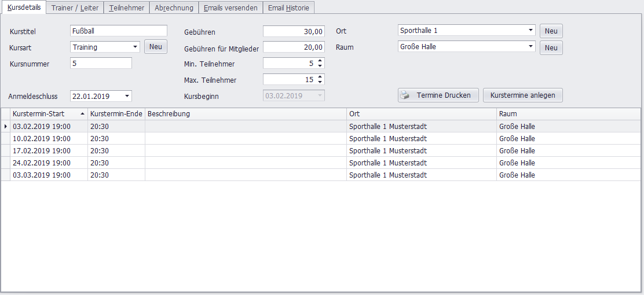Expand the Kursart dropdown showing Training
The height and width of the screenshot is (295, 644).
[135, 47]
